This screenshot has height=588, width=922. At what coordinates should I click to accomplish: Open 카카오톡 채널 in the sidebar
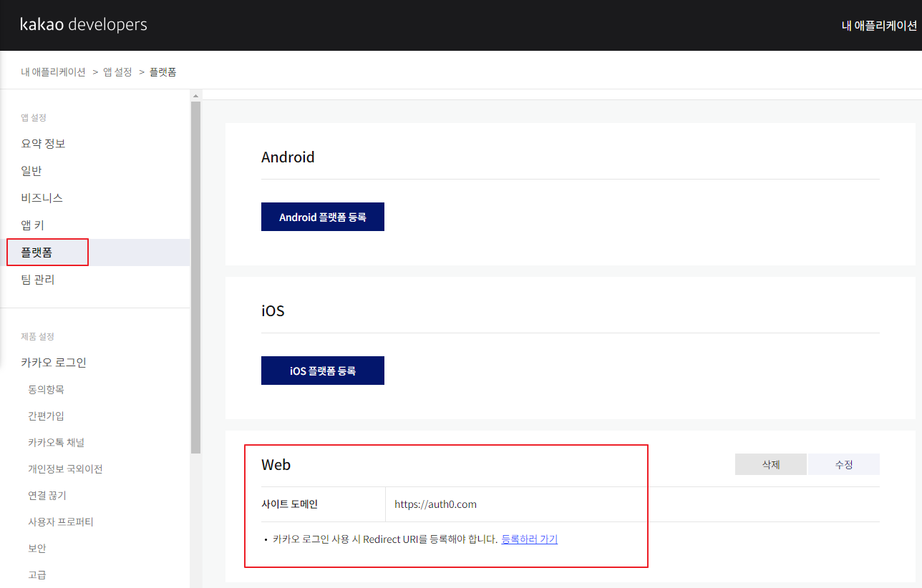(x=57, y=442)
